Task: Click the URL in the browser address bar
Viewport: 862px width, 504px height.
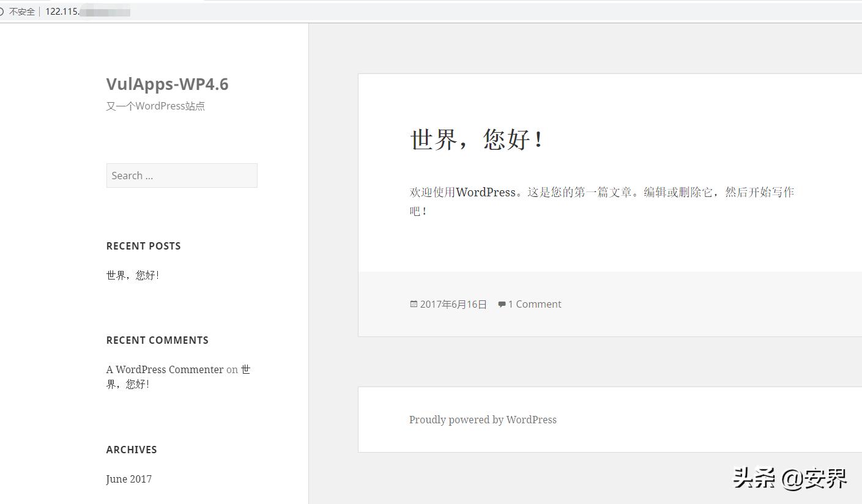Action: coord(86,11)
